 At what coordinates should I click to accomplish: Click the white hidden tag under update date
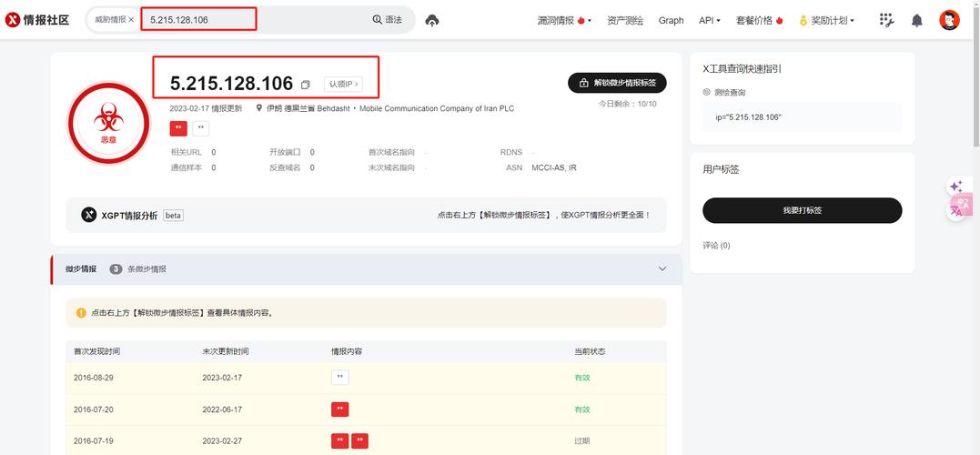[x=200, y=128]
